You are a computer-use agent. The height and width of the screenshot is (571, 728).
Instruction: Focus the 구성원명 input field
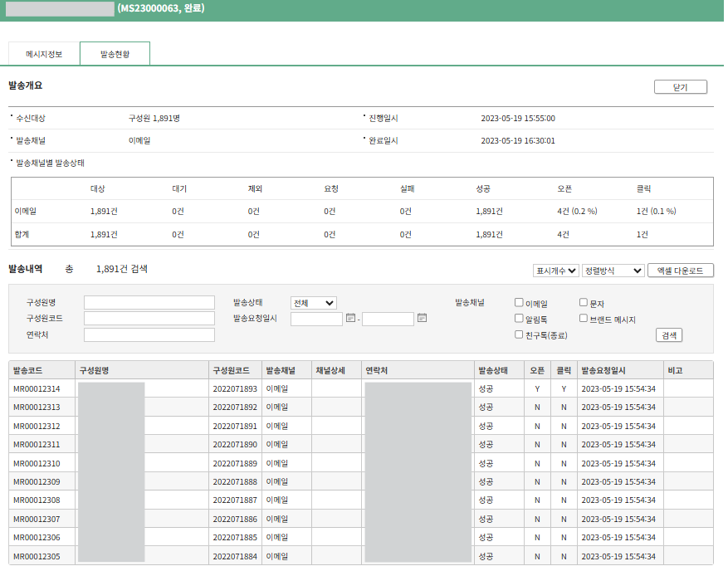point(149,303)
